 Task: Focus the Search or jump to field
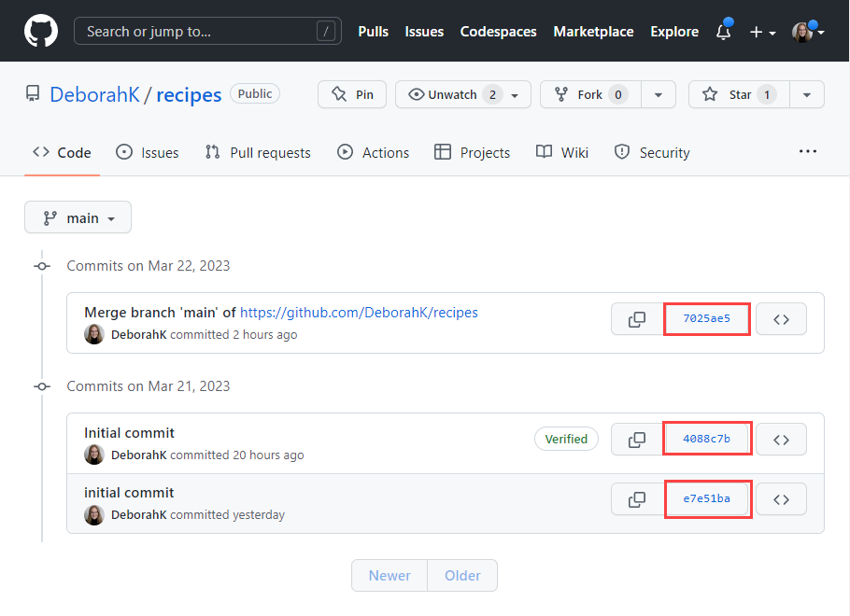point(207,31)
